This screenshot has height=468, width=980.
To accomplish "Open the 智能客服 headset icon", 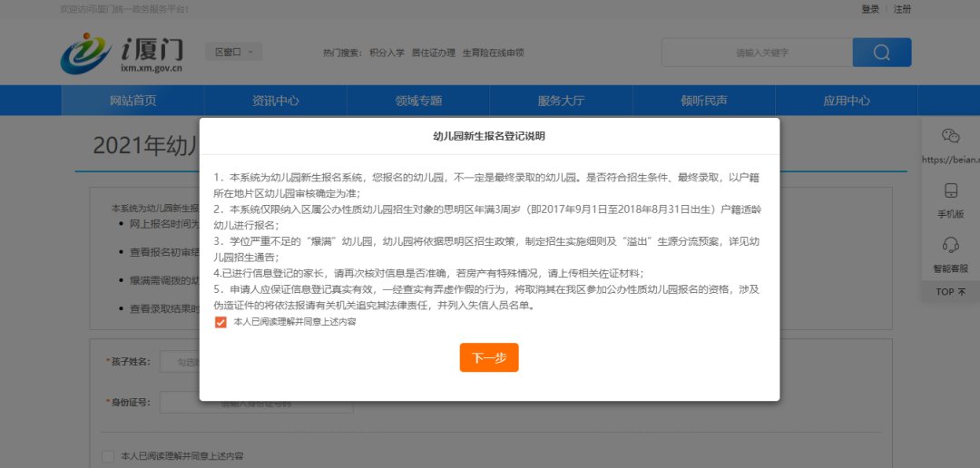I will click(950, 244).
